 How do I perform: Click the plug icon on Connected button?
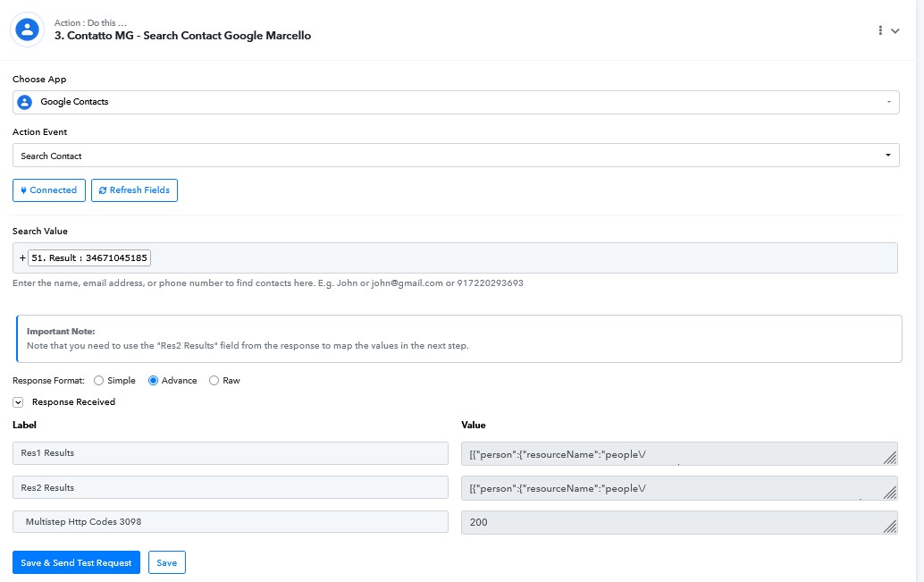(23, 190)
